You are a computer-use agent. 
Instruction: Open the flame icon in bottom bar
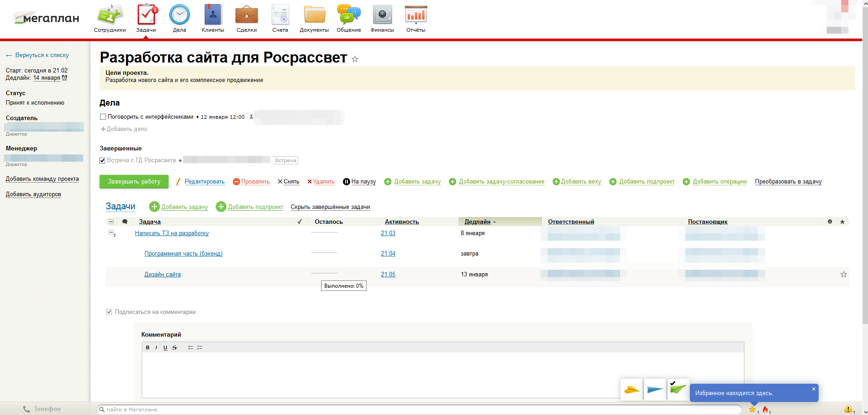pos(766,410)
